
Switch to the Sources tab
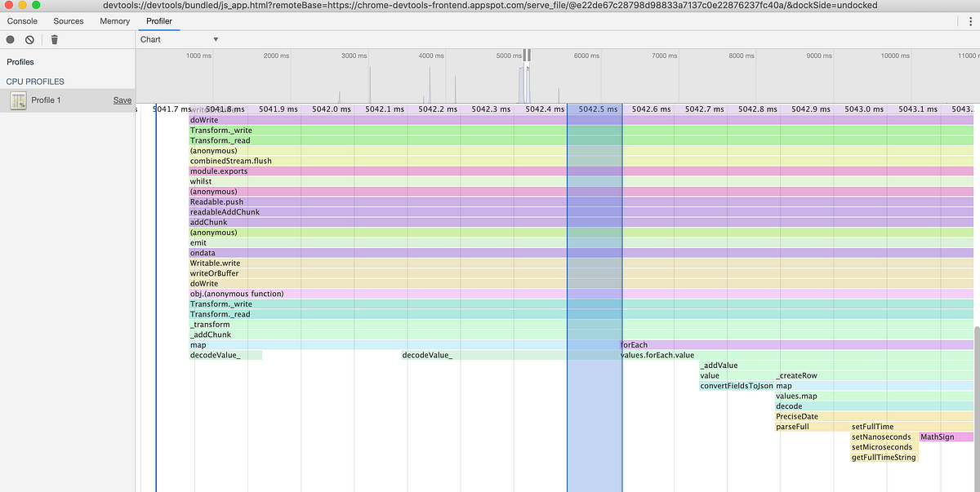click(68, 20)
